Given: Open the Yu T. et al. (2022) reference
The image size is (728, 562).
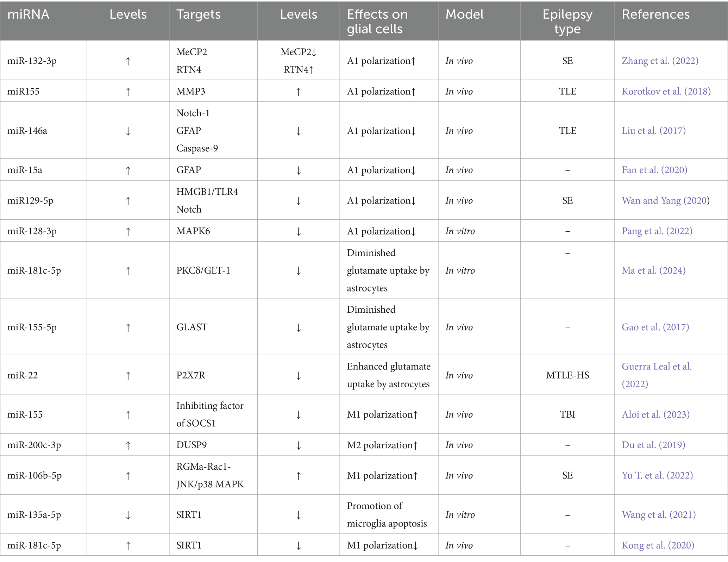Looking at the screenshot, I should pyautogui.click(x=657, y=475).
